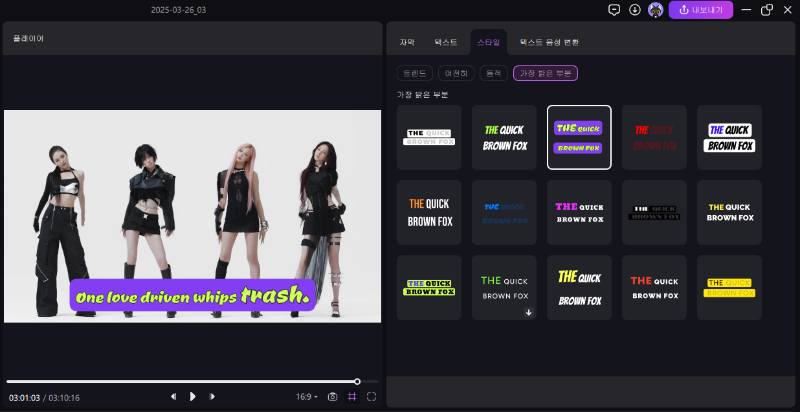Screen dimensions: 800x412
Task: Select the 스타일 tab
Action: 488,42
